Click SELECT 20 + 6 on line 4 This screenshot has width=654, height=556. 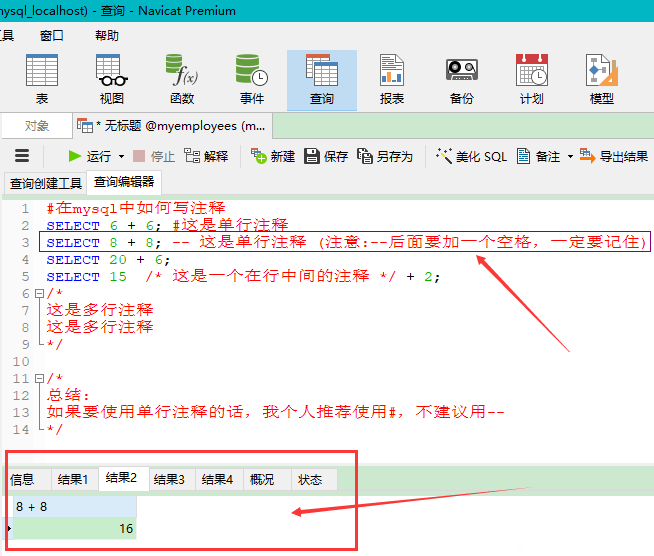pos(108,260)
